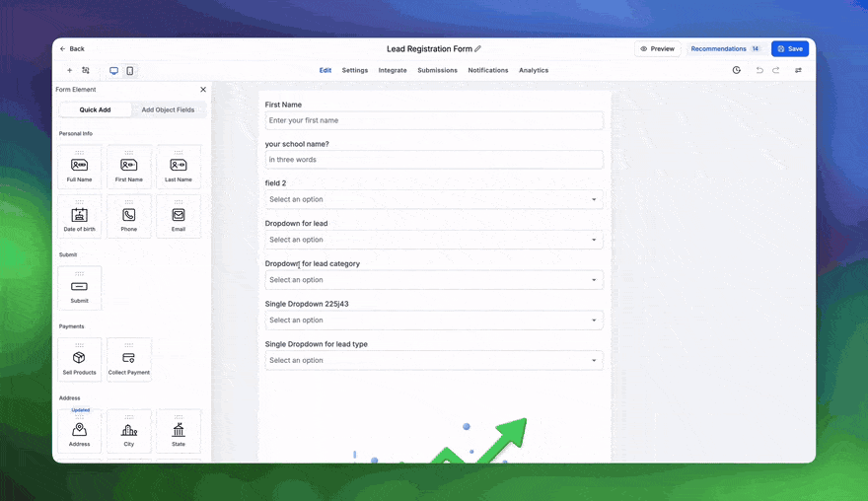Open Single Dropdown 225j43 select
The height and width of the screenshot is (501, 868).
(x=434, y=320)
